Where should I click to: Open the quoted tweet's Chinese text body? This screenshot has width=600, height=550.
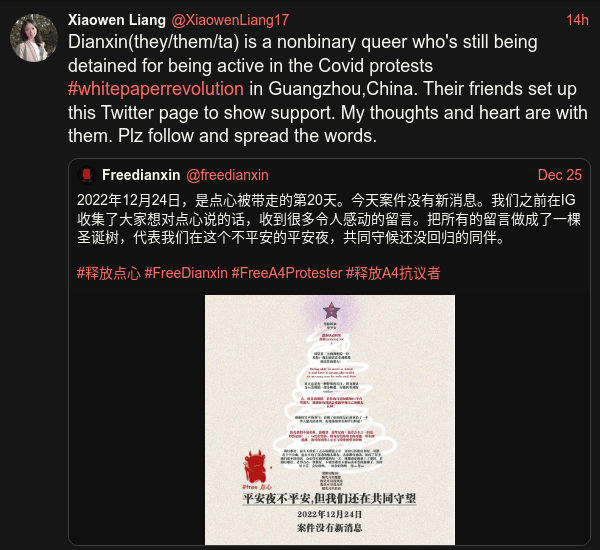329,219
